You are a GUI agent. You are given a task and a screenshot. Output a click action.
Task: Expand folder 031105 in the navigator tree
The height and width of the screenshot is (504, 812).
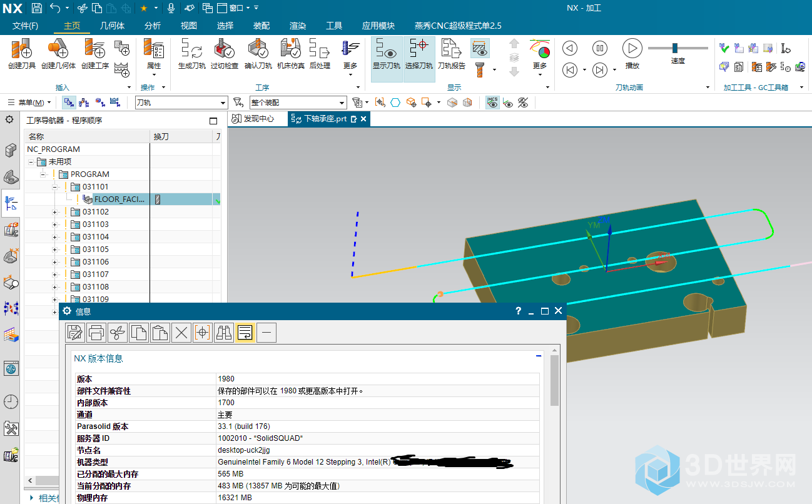pyautogui.click(x=55, y=249)
